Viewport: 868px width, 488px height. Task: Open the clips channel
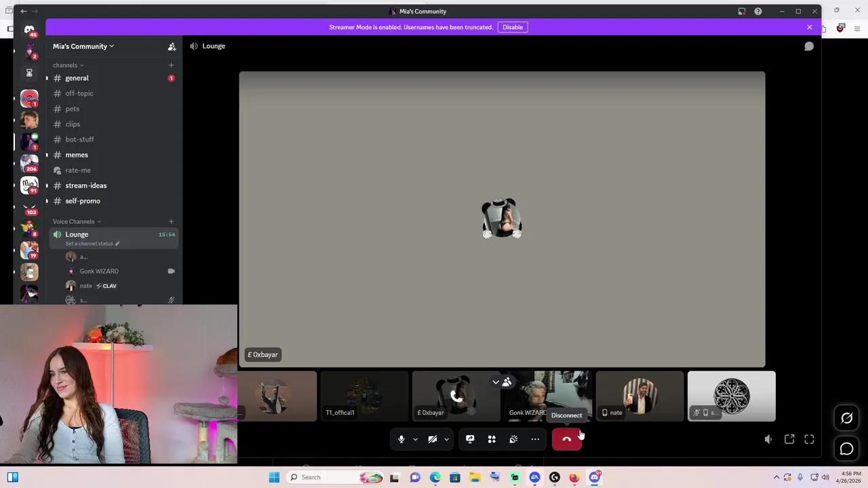point(113,124)
